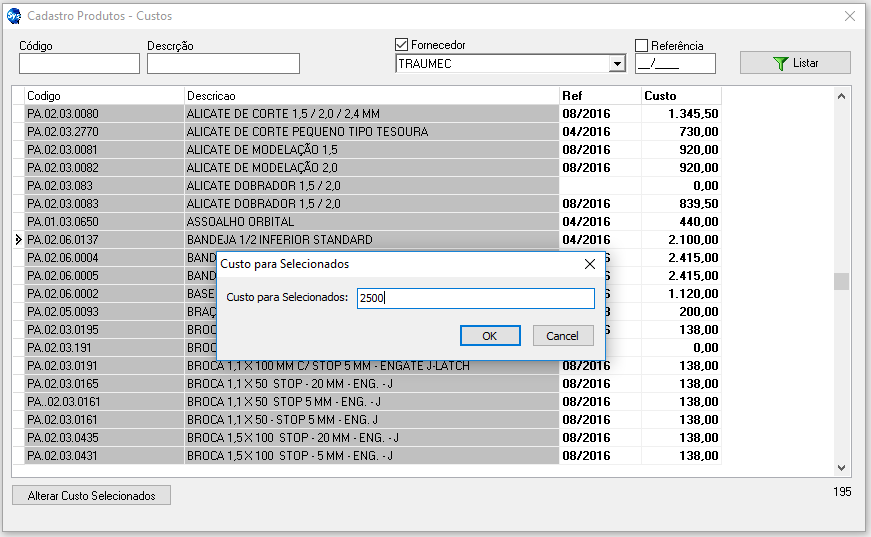The image size is (871, 537).
Task: Uncheck the Fornecedor checkbox
Action: (x=403, y=45)
